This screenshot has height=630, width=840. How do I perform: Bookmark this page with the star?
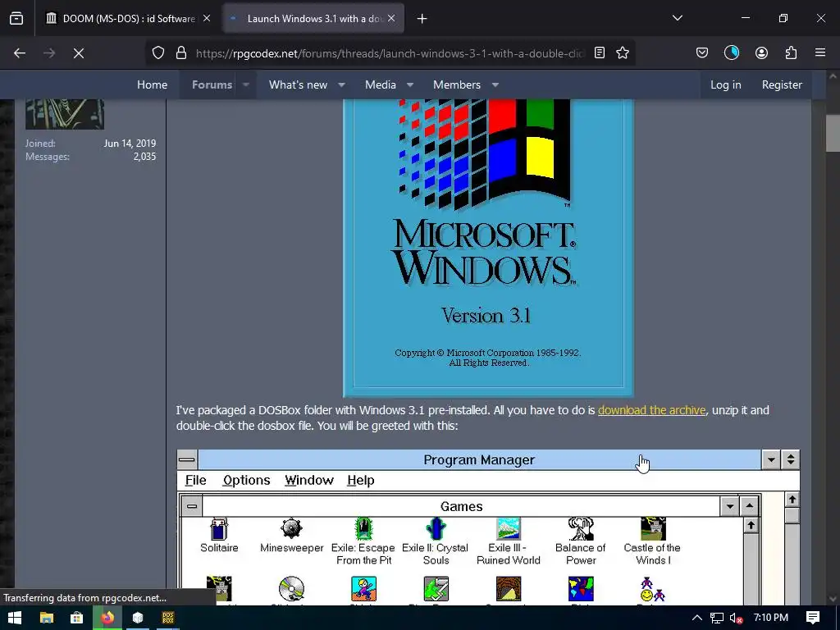tap(623, 53)
